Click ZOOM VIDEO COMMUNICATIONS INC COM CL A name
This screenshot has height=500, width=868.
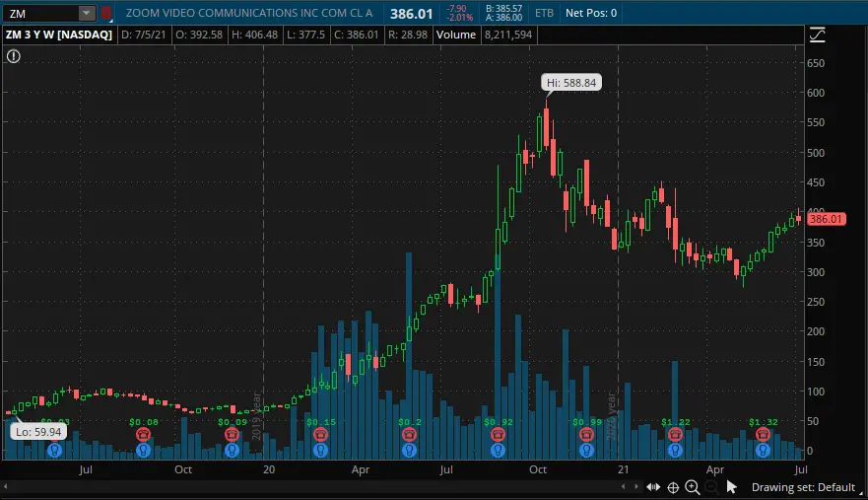[x=249, y=13]
